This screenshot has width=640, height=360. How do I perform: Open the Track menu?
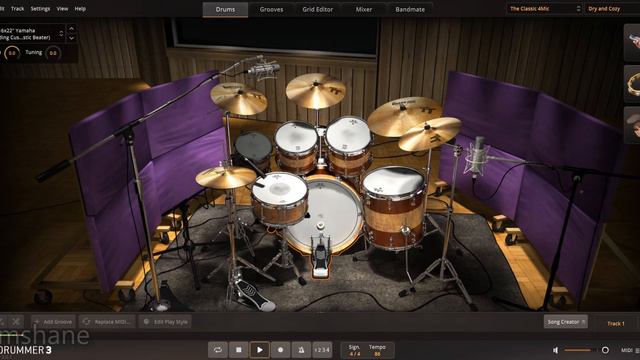coord(18,9)
